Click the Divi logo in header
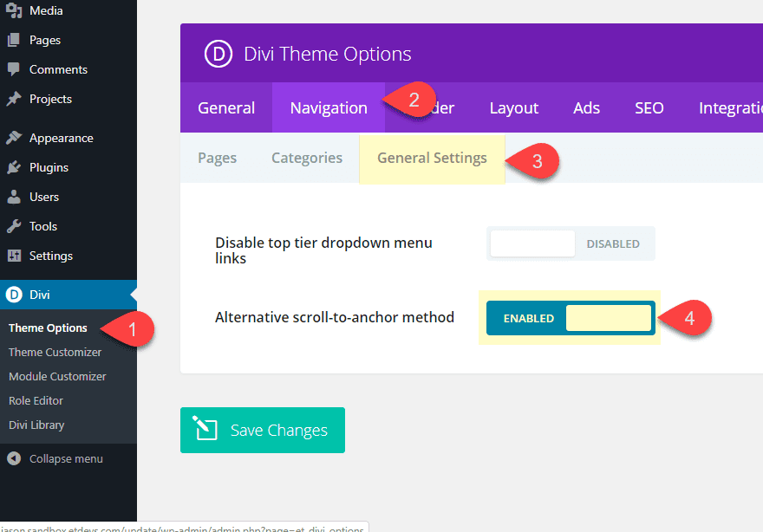This screenshot has height=532, width=763. (218, 54)
